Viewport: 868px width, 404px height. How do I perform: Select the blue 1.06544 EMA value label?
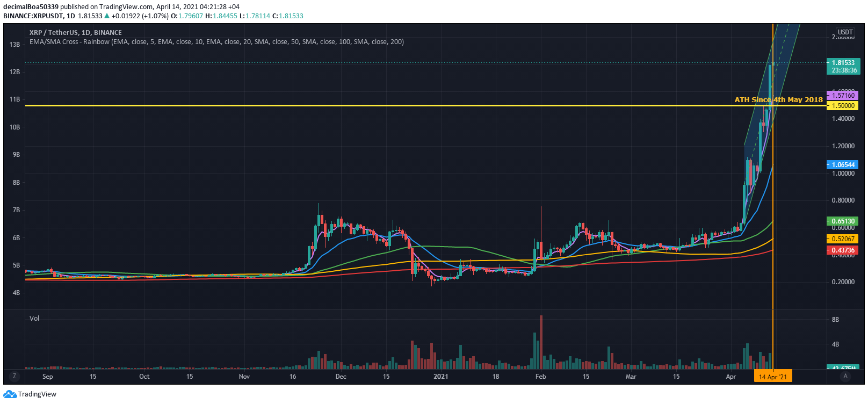click(843, 165)
